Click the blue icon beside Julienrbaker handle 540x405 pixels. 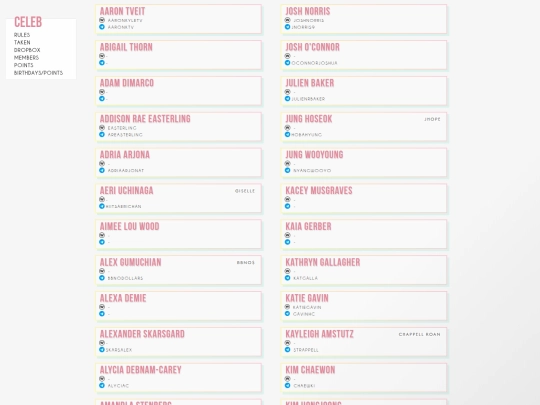[288, 98]
